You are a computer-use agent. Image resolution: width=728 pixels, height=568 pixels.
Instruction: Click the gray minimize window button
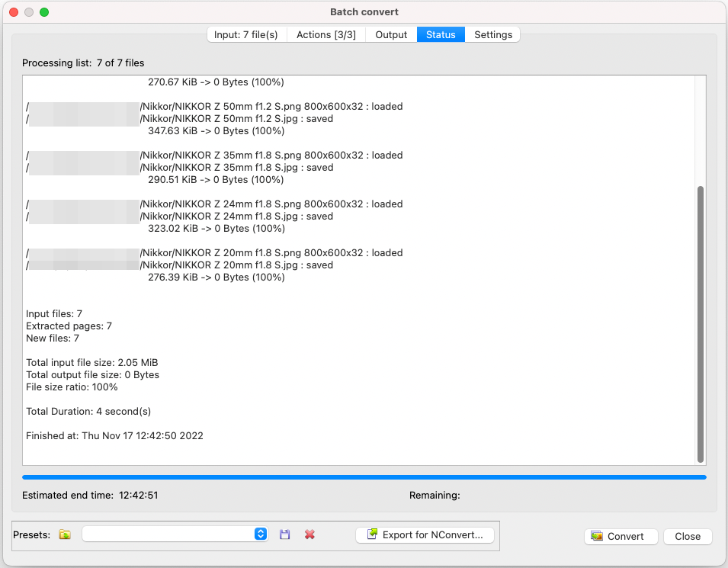(x=29, y=12)
